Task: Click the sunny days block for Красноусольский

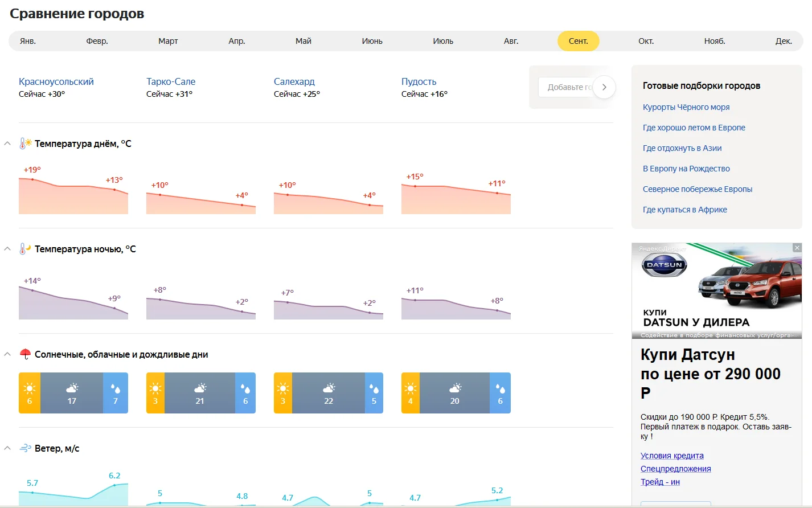Action: [30, 393]
